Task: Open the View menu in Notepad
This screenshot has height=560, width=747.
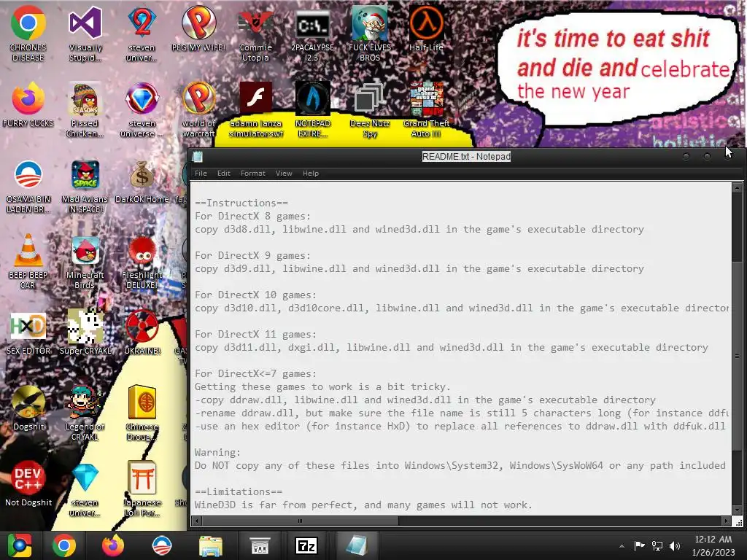Action: pyautogui.click(x=284, y=174)
